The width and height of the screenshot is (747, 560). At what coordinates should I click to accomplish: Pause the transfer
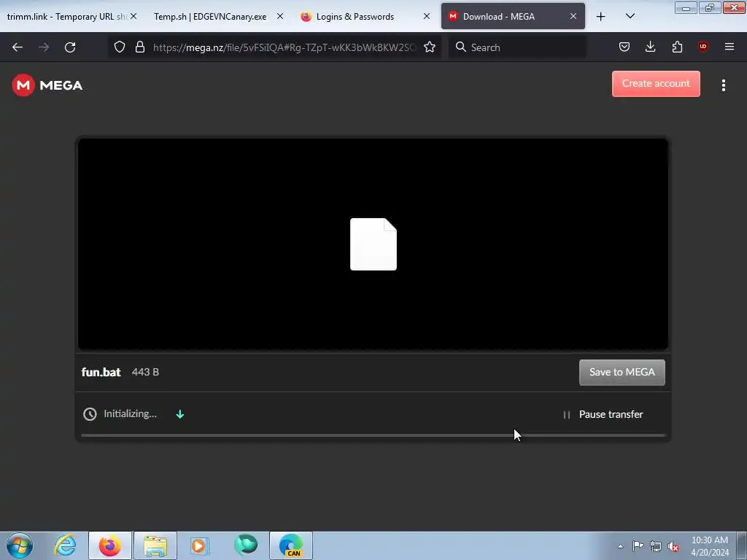tap(603, 414)
